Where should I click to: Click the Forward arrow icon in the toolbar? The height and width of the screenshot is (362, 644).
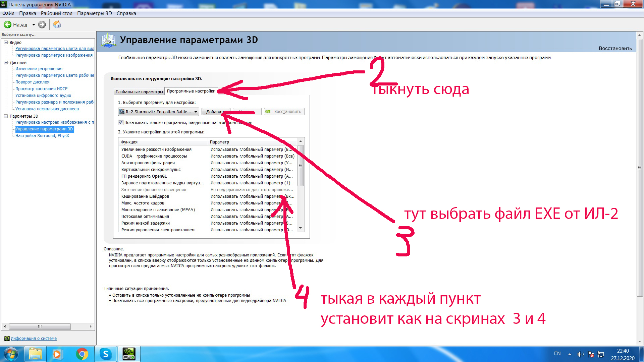(42, 24)
